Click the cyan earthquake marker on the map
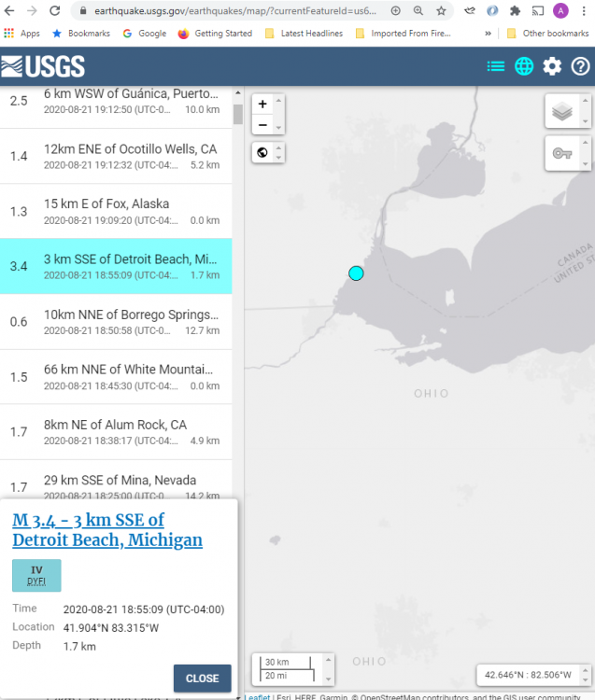The width and height of the screenshot is (595, 700). click(356, 273)
